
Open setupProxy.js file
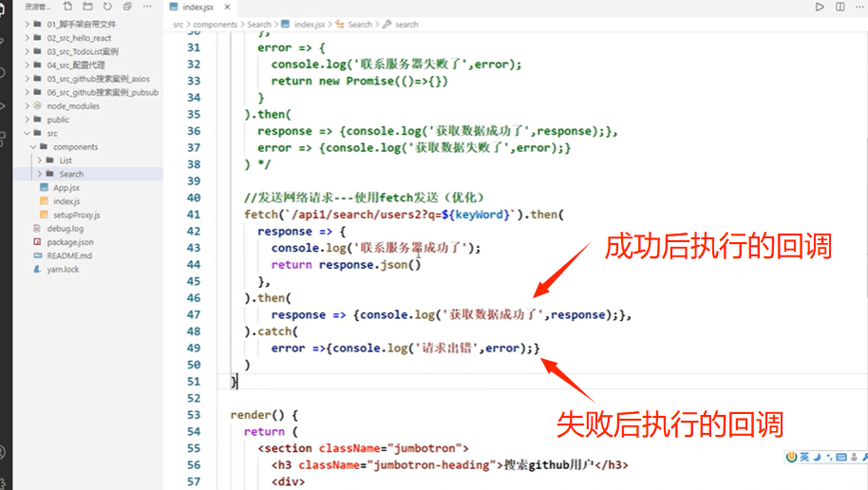point(76,215)
